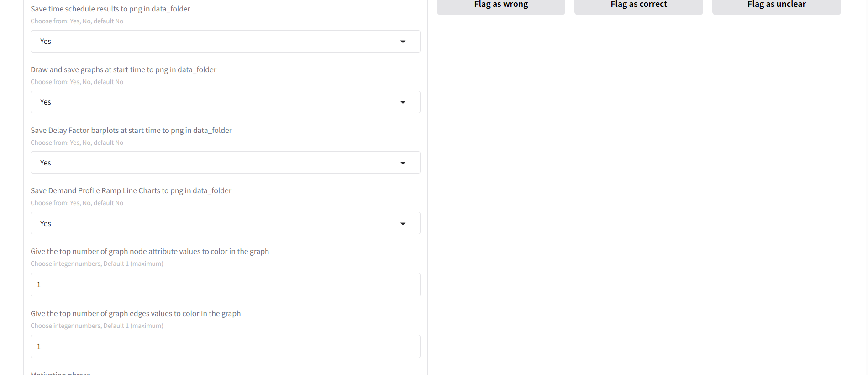Focus the graph edges values number field
Screen dimensions: 868x375
tap(225, 346)
